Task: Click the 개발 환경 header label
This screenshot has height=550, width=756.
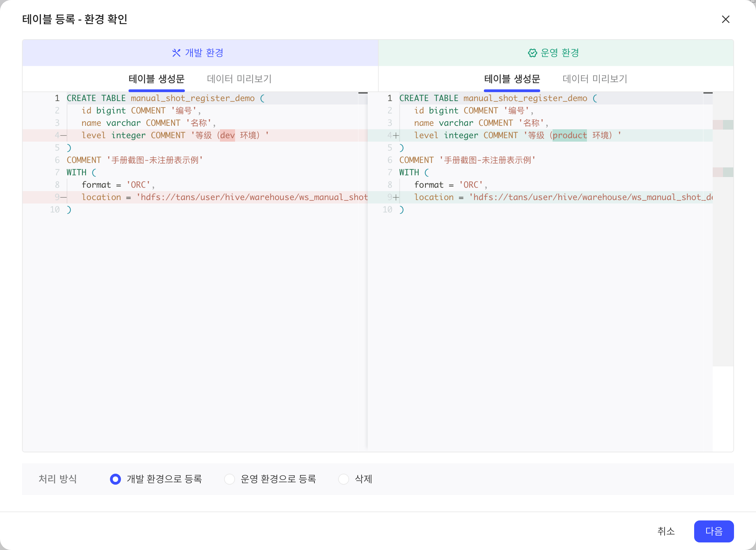Action: (204, 53)
